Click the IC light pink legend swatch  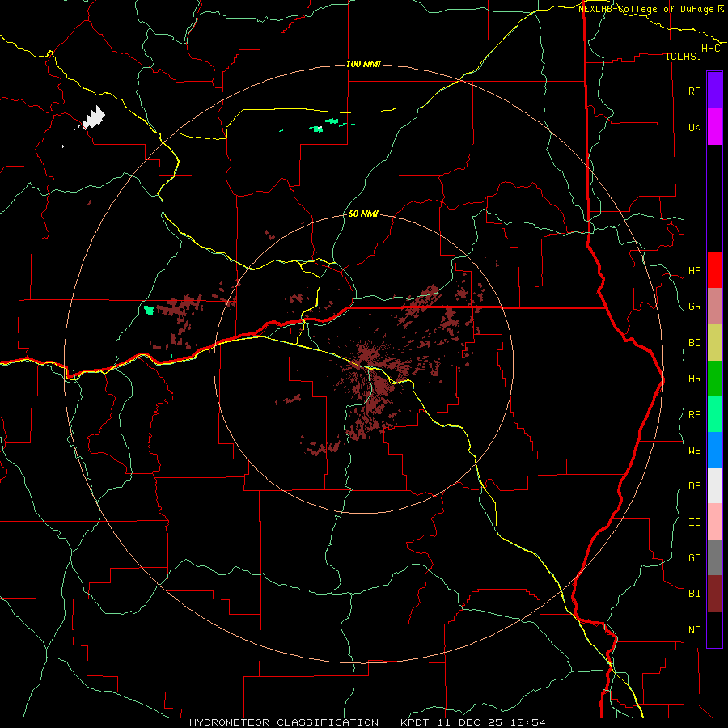714,522
